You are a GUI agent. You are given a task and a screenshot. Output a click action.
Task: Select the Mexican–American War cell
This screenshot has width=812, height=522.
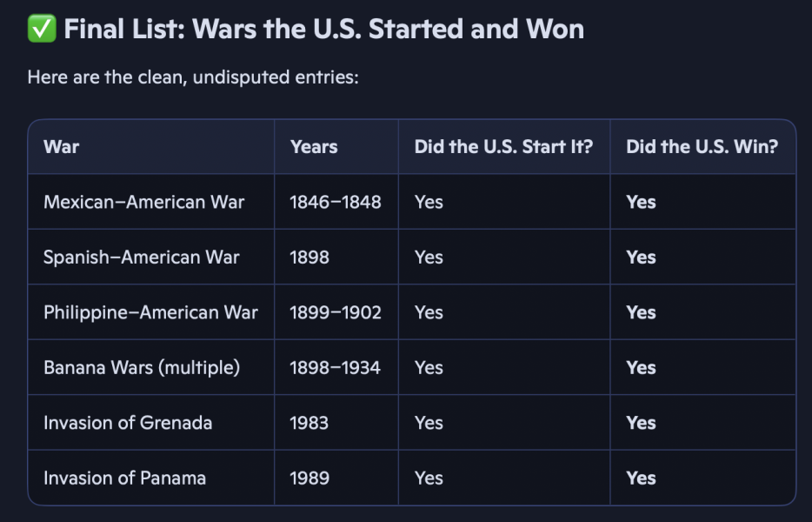tap(144, 202)
